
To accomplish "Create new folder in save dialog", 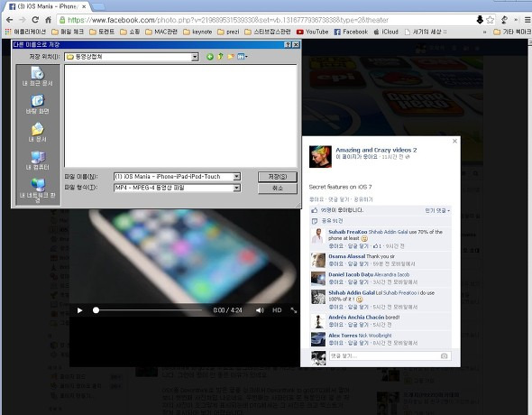I will point(230,56).
